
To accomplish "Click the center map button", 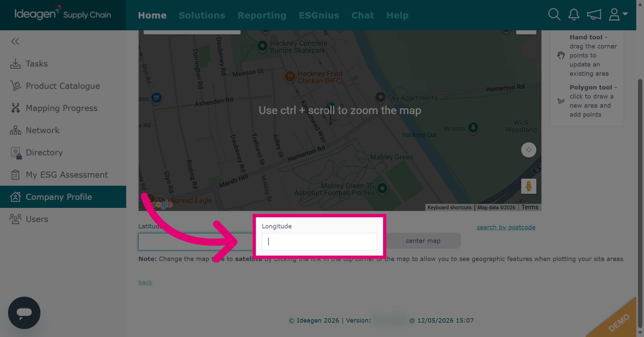I will 423,241.
